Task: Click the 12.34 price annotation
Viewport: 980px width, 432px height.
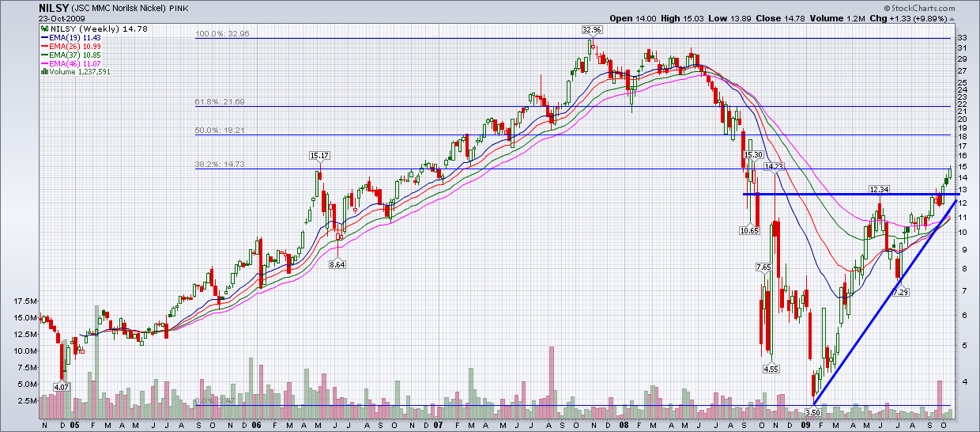Action: (880, 190)
